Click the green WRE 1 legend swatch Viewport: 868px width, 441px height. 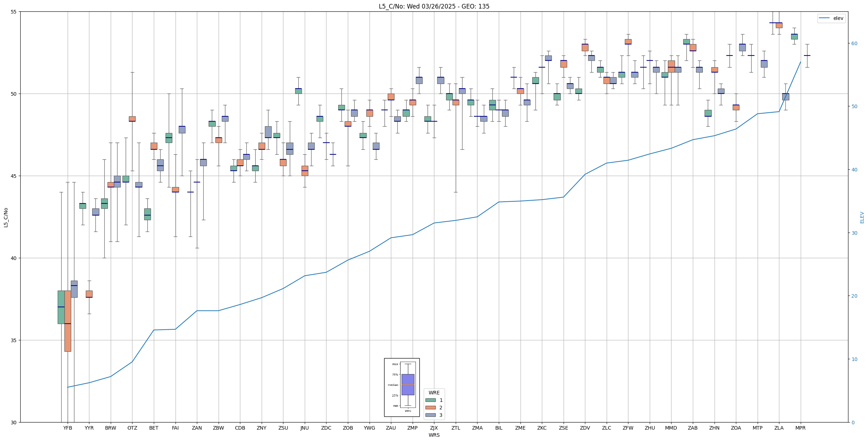(x=430, y=400)
